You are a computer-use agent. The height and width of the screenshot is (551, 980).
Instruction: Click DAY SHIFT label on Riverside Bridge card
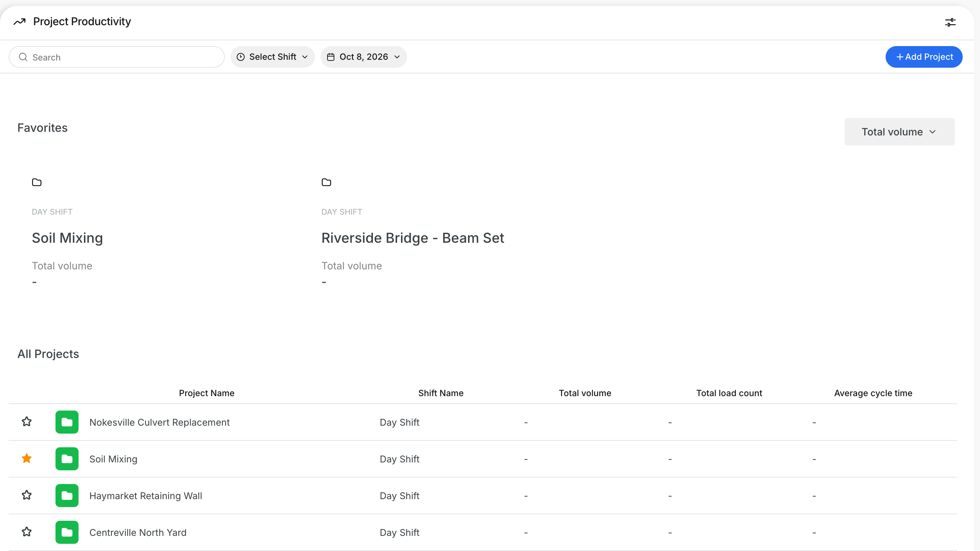(x=342, y=212)
